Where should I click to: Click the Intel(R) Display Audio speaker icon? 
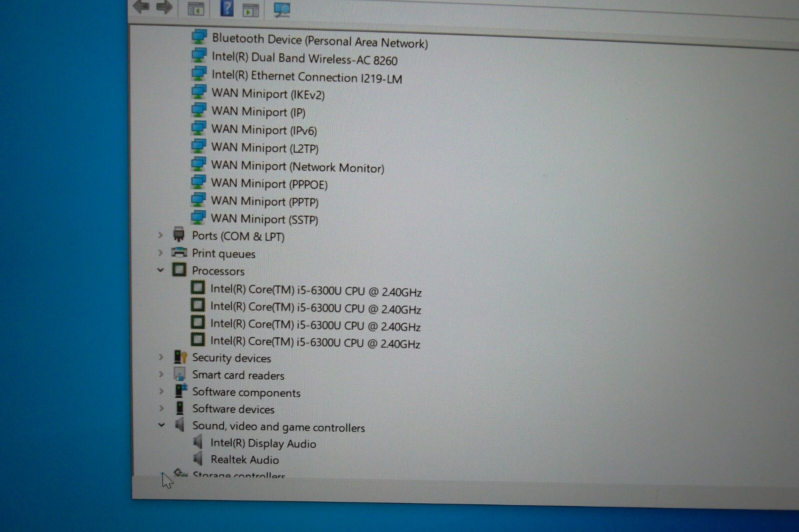point(198,442)
